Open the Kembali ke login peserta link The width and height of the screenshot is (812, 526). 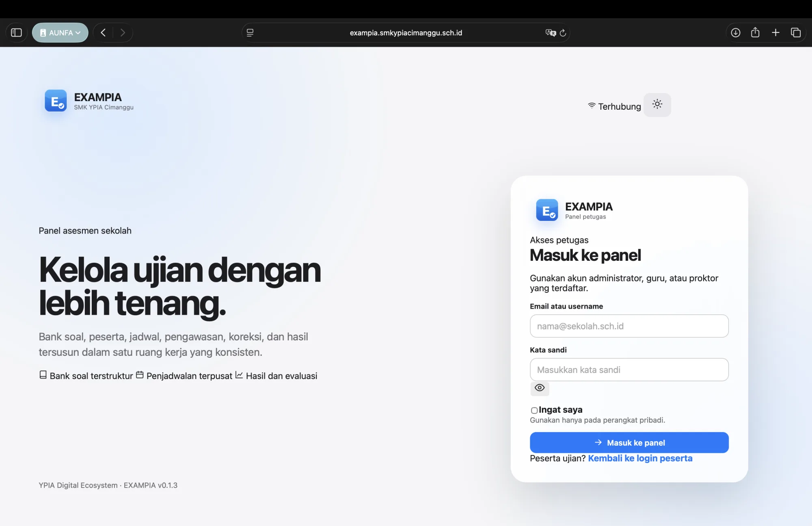[x=640, y=458]
